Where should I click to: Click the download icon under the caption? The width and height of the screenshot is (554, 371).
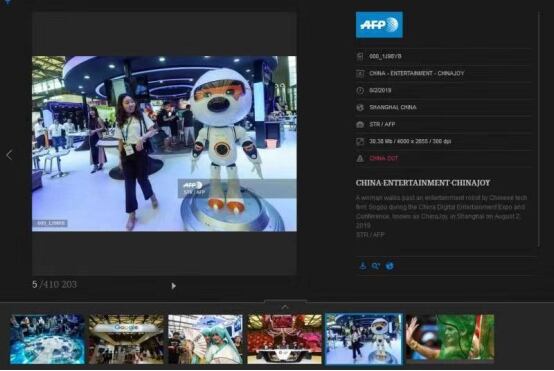(x=363, y=266)
